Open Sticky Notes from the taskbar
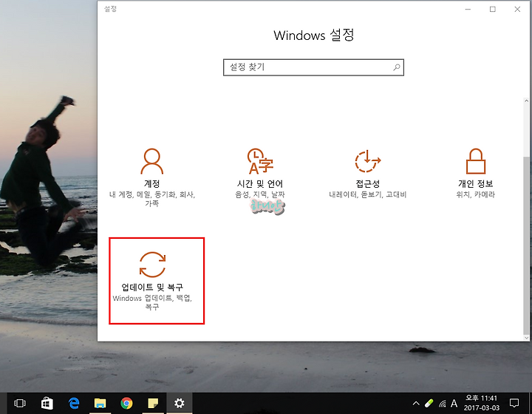532x414 pixels. point(153,403)
